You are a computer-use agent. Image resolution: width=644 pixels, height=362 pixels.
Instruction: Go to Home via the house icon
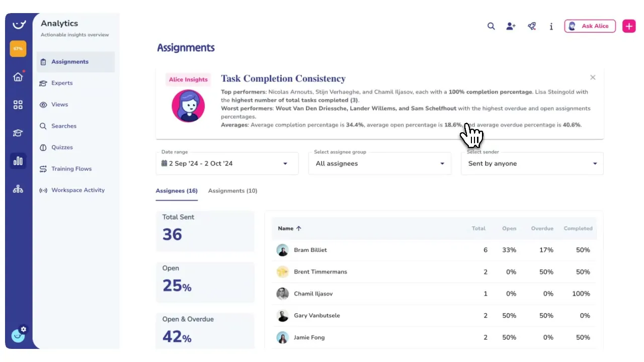18,77
